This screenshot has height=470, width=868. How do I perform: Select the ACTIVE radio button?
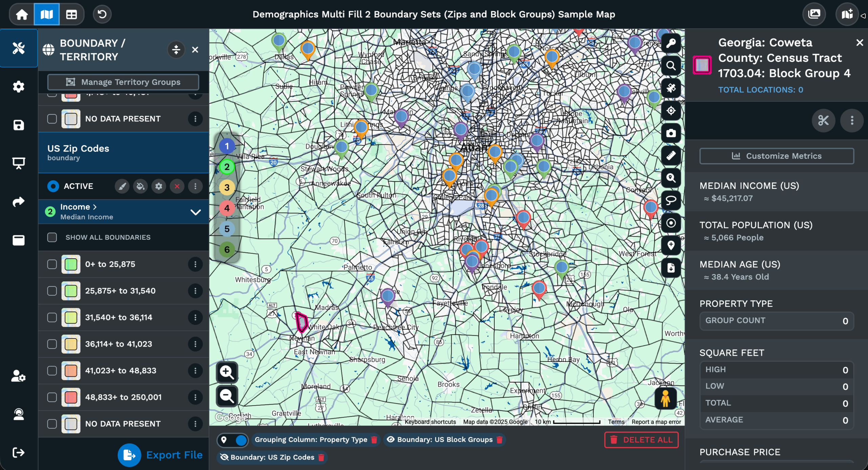click(x=53, y=186)
